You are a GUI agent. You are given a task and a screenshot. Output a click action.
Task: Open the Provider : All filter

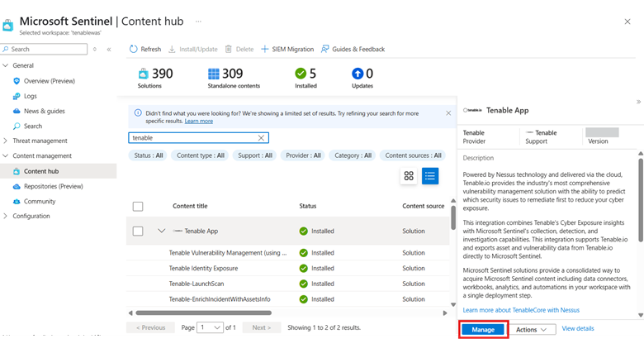[x=303, y=155]
